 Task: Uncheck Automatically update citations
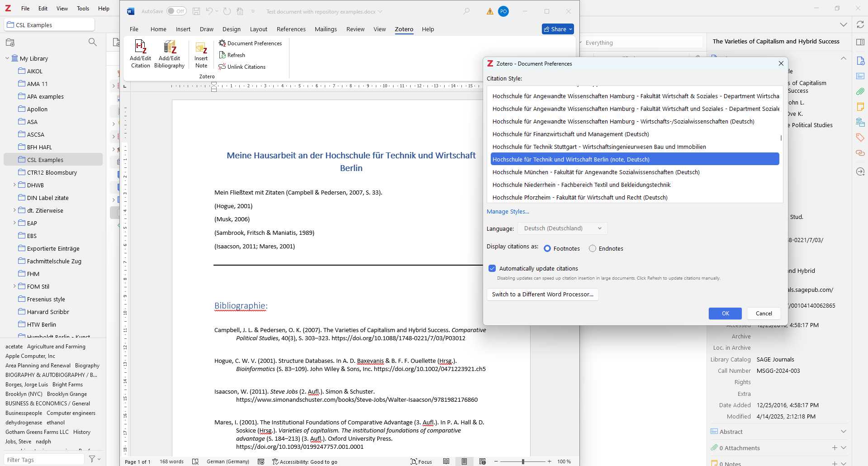(x=492, y=268)
